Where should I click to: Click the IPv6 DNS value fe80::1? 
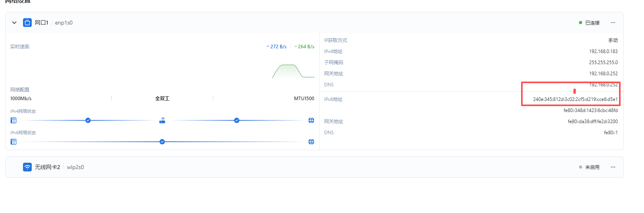click(x=611, y=133)
